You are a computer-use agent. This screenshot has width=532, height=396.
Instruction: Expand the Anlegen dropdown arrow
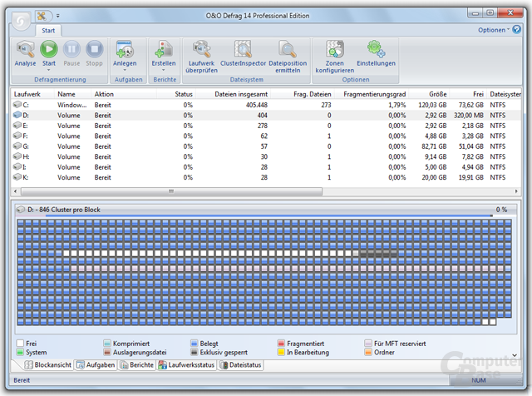(125, 70)
